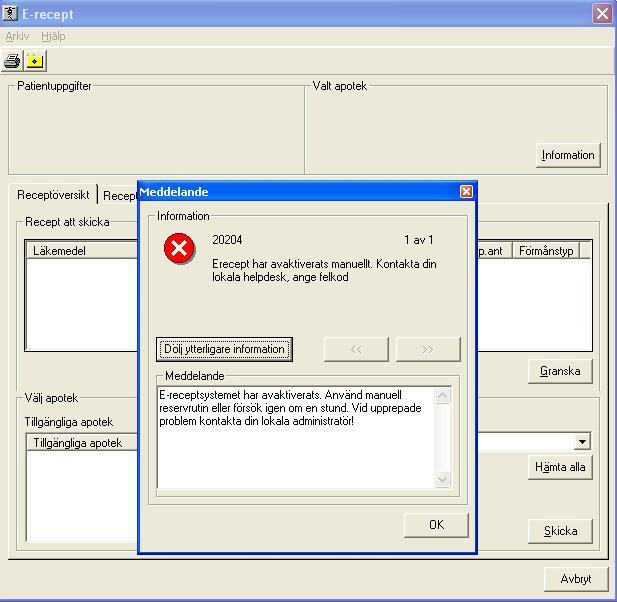Click the p.ant column header
The image size is (617, 602).
(x=494, y=251)
